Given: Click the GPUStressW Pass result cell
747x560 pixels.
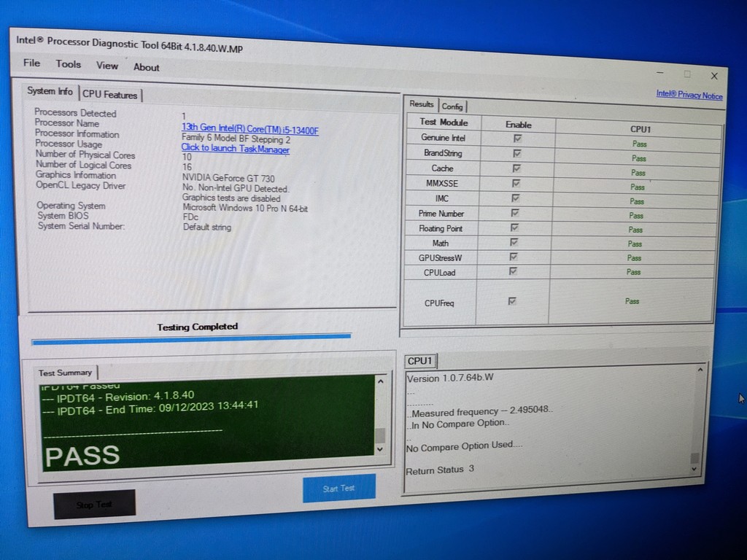Looking at the screenshot, I should point(634,257).
